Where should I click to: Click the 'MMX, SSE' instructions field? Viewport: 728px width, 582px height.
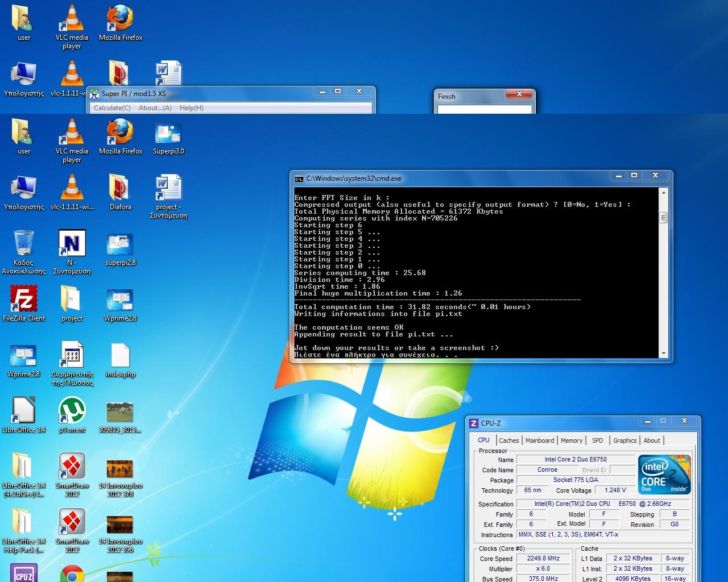[602, 534]
